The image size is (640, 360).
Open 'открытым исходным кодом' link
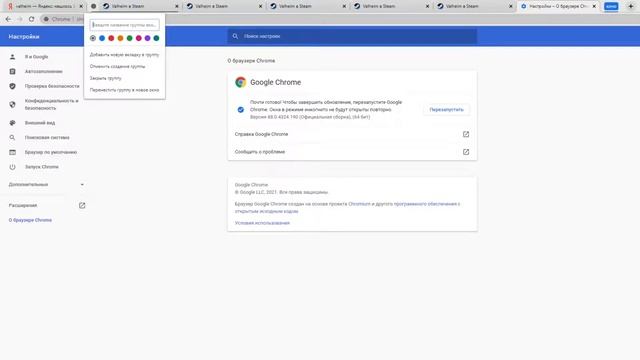[x=267, y=211]
